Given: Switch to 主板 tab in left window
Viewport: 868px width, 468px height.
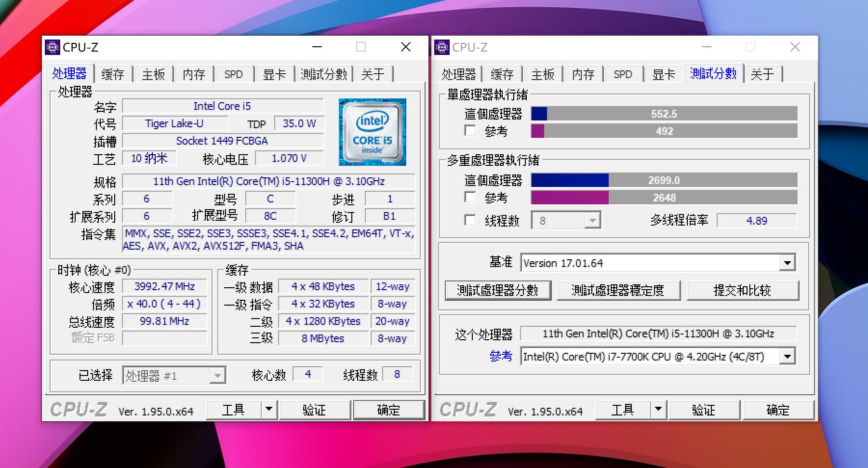Looking at the screenshot, I should click(x=153, y=74).
